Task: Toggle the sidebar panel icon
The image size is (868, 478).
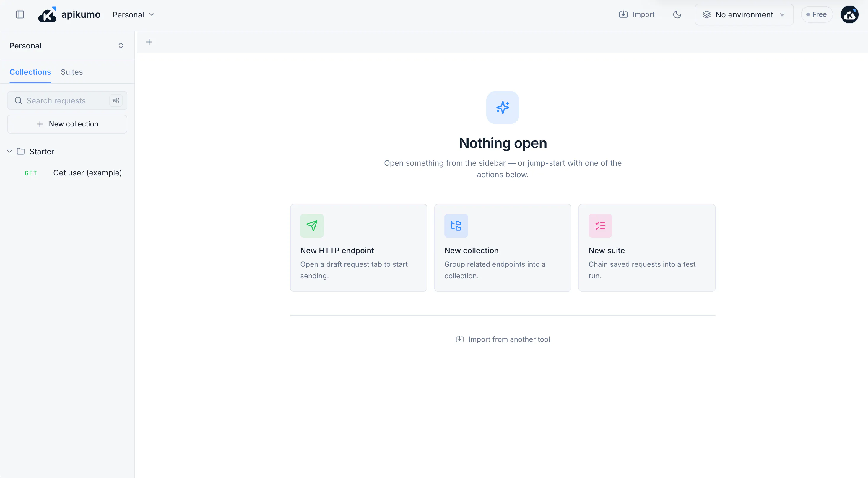Action: pyautogui.click(x=20, y=14)
